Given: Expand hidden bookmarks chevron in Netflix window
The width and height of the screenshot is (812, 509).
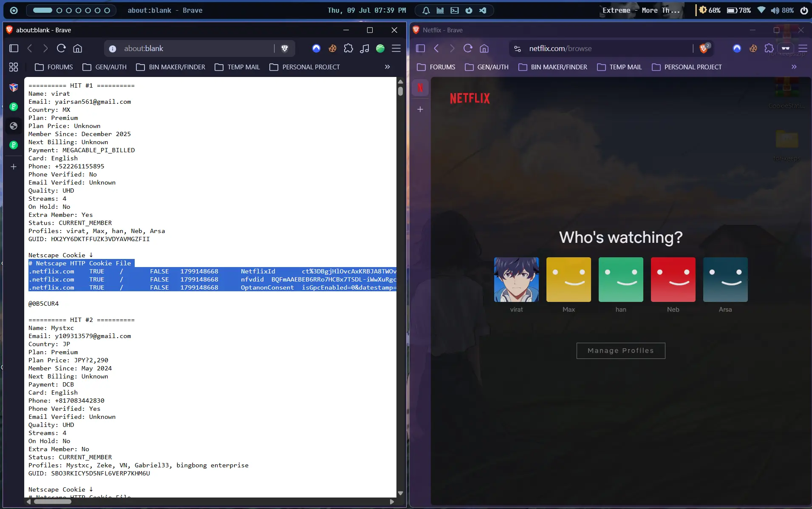Looking at the screenshot, I should pyautogui.click(x=794, y=67).
